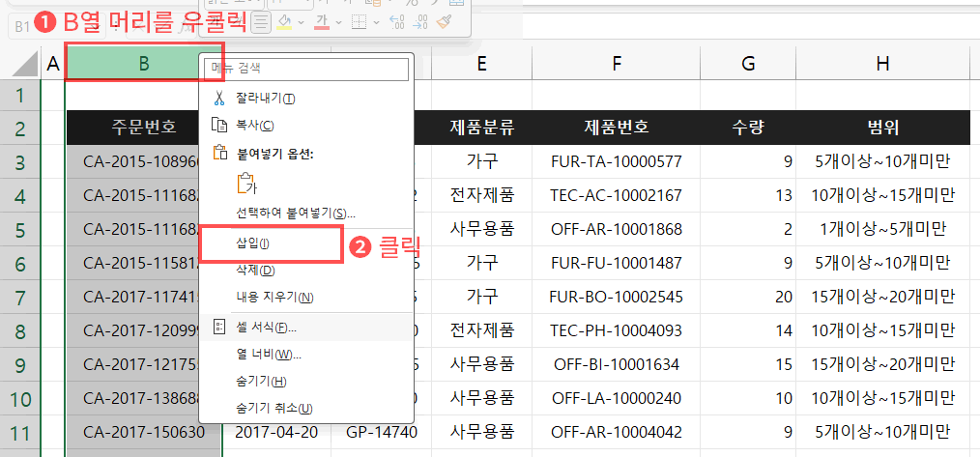This screenshot has width=980, height=457.
Task: Click the 제품분류 cell in row 8 (전자제품)
Action: point(481,330)
